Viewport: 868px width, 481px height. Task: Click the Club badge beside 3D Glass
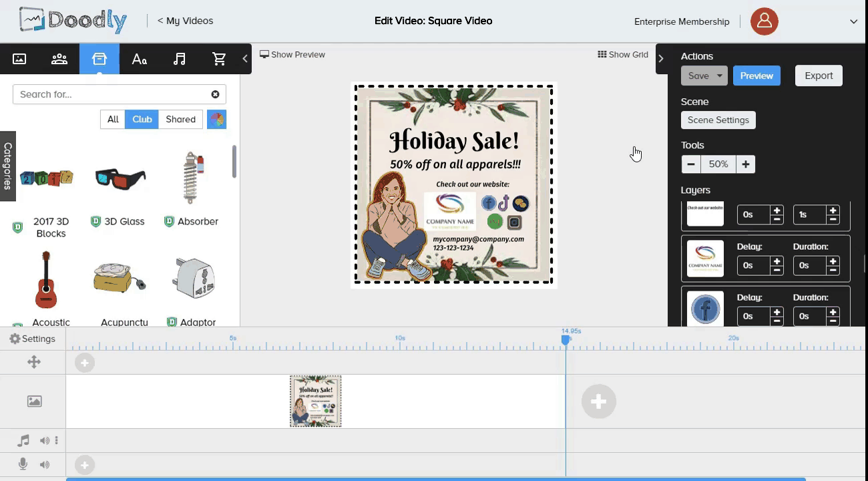pyautogui.click(x=95, y=221)
